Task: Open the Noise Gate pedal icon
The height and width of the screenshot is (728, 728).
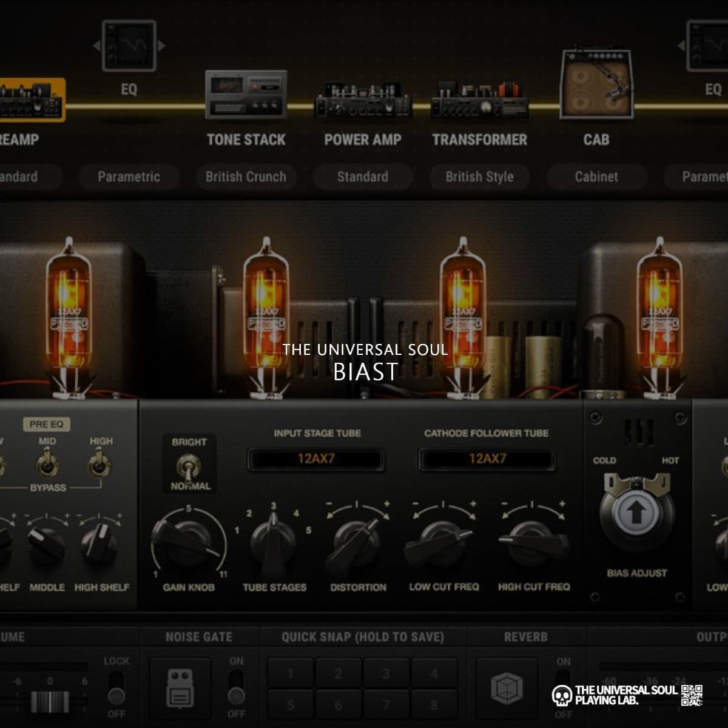Action: click(180, 690)
